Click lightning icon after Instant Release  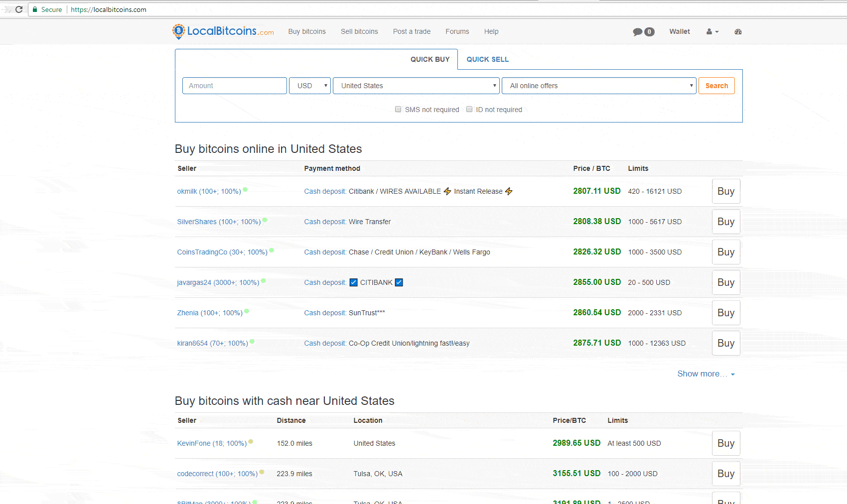[509, 191]
